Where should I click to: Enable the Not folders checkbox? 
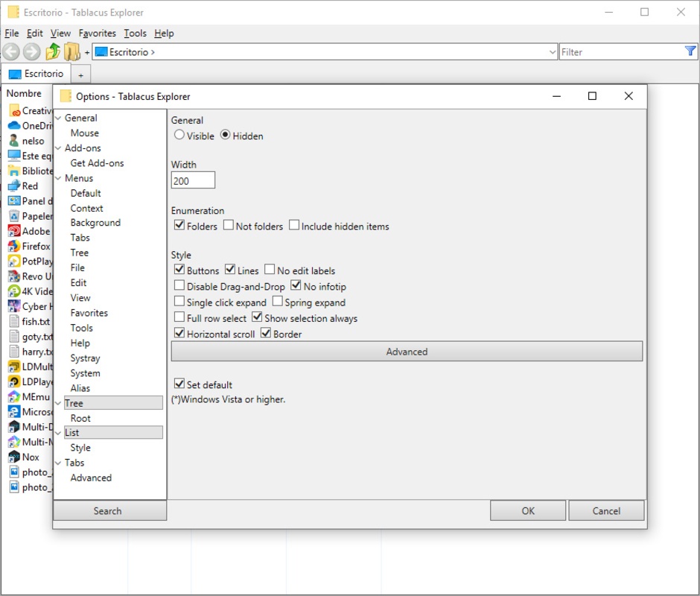229,226
